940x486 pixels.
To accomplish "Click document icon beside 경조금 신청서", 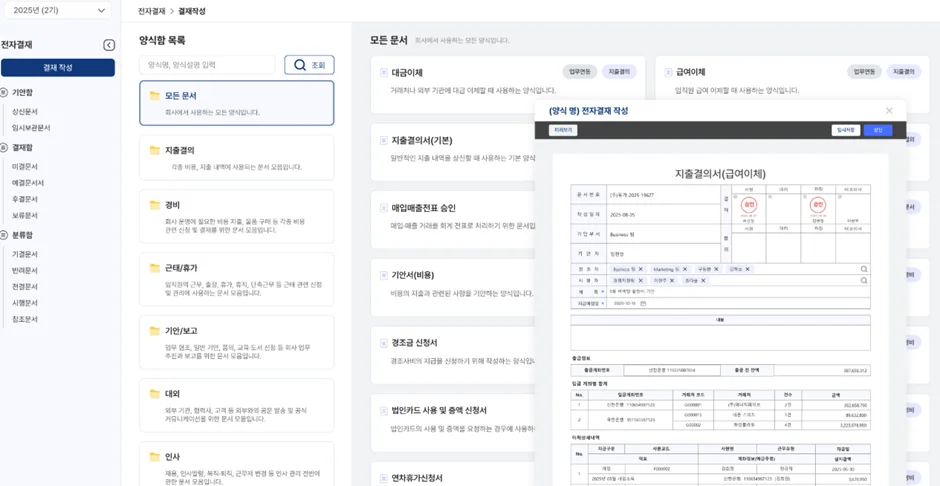I will click(384, 343).
